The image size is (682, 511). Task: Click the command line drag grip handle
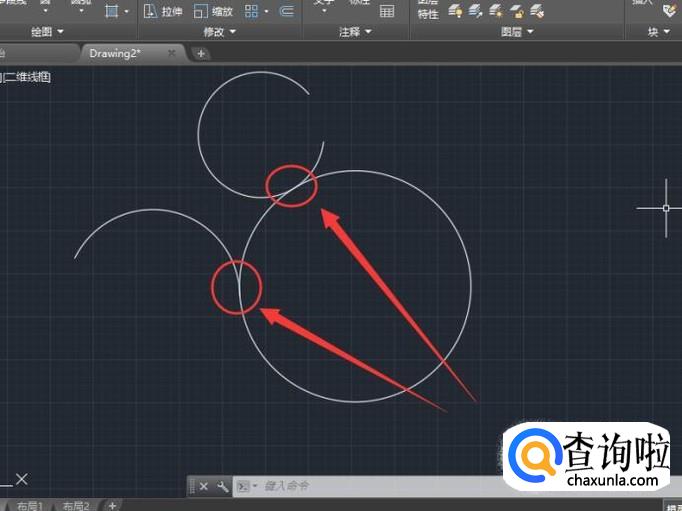click(192, 486)
